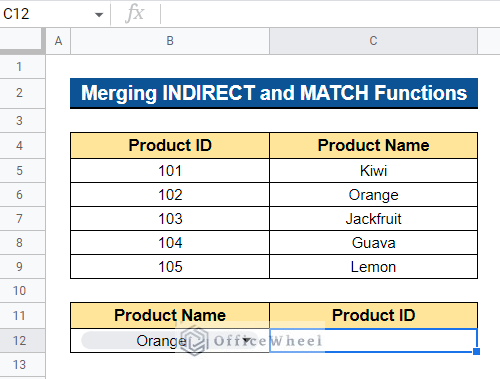Select column B header
The image size is (500, 379).
coord(170,41)
